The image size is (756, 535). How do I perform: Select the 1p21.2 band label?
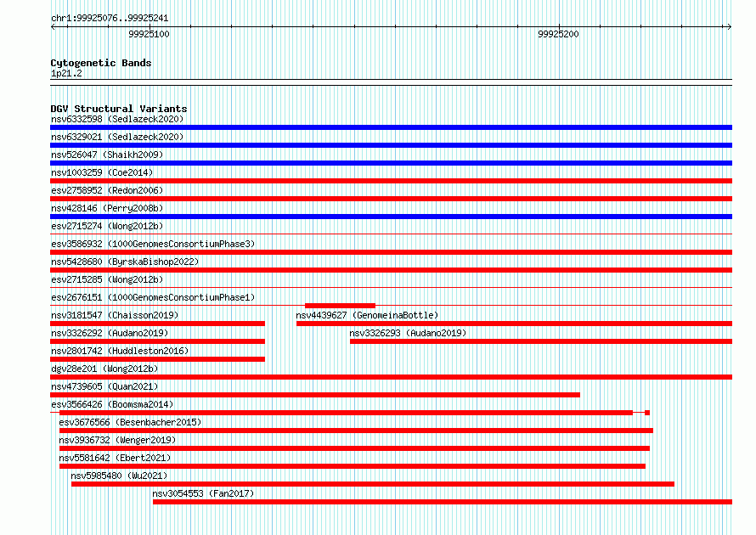tap(66, 73)
